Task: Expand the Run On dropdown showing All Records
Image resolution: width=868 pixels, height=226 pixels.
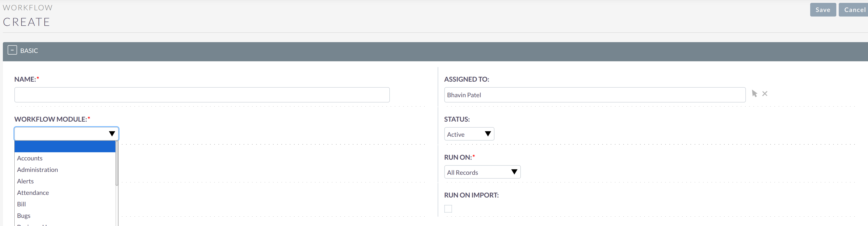Action: [x=482, y=172]
